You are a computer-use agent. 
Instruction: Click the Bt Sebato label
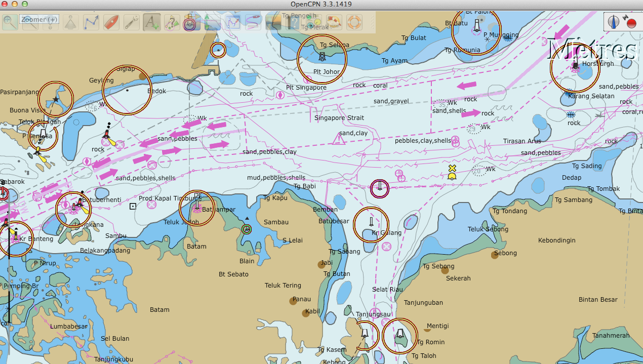(233, 274)
